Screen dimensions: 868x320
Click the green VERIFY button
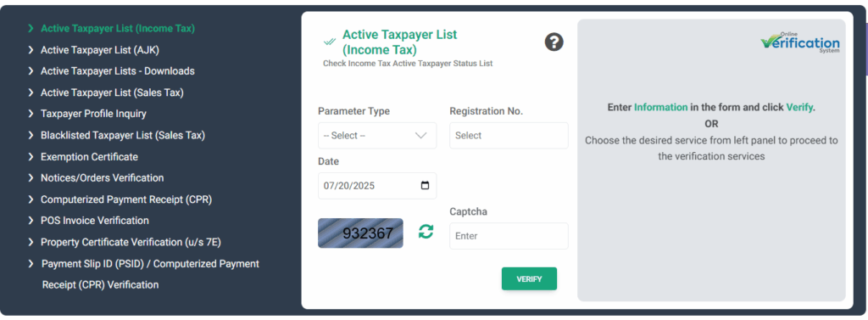(x=529, y=279)
